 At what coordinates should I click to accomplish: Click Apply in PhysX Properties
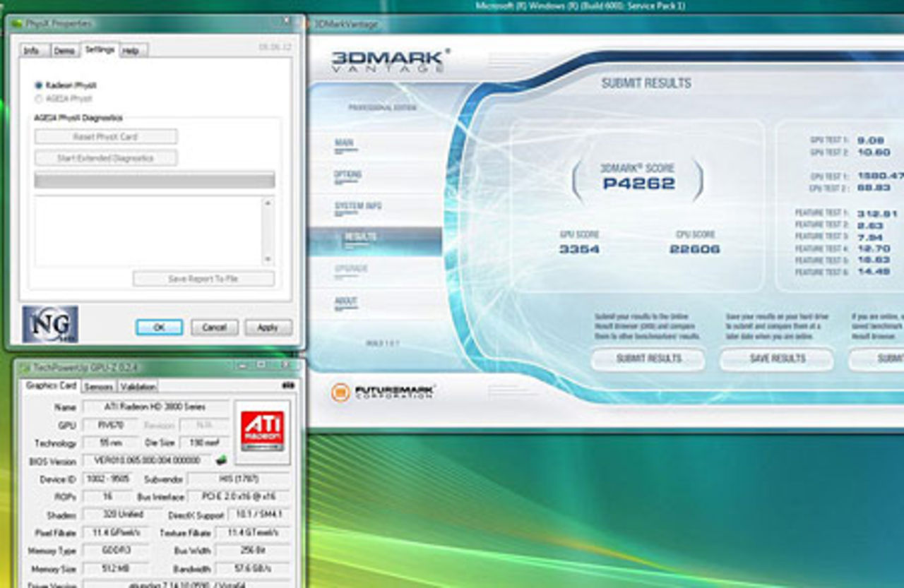tap(268, 328)
